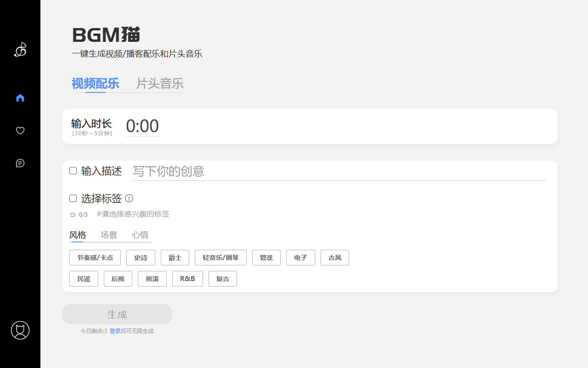Open the feedback chat bubble icon
The height and width of the screenshot is (368, 588).
click(x=20, y=163)
